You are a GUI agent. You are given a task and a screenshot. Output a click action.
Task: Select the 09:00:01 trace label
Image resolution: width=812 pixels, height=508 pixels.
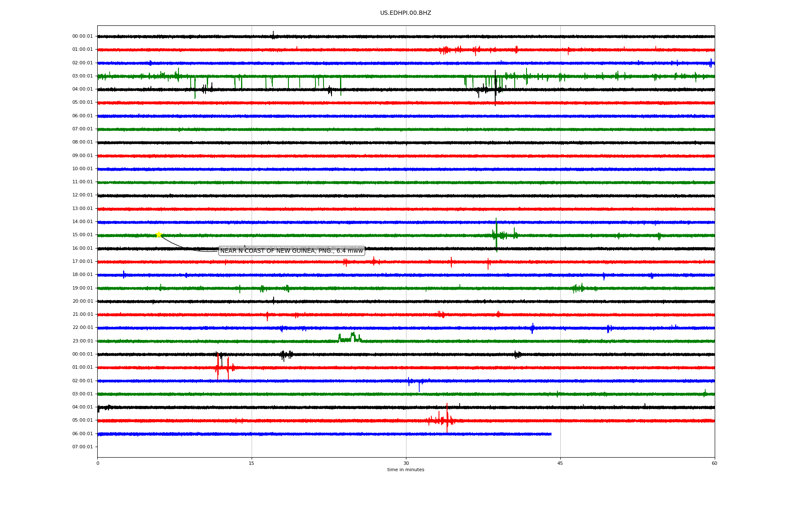pyautogui.click(x=82, y=156)
